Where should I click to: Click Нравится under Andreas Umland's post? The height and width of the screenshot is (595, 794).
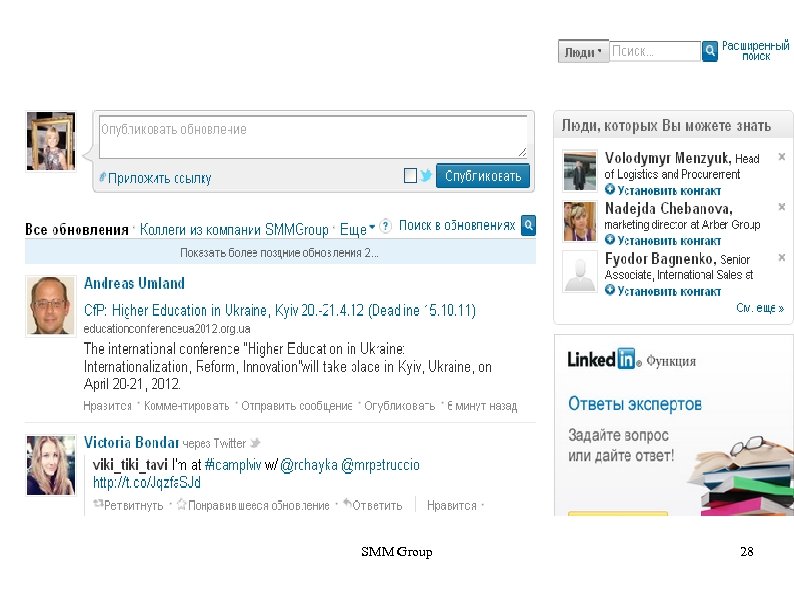(x=107, y=406)
